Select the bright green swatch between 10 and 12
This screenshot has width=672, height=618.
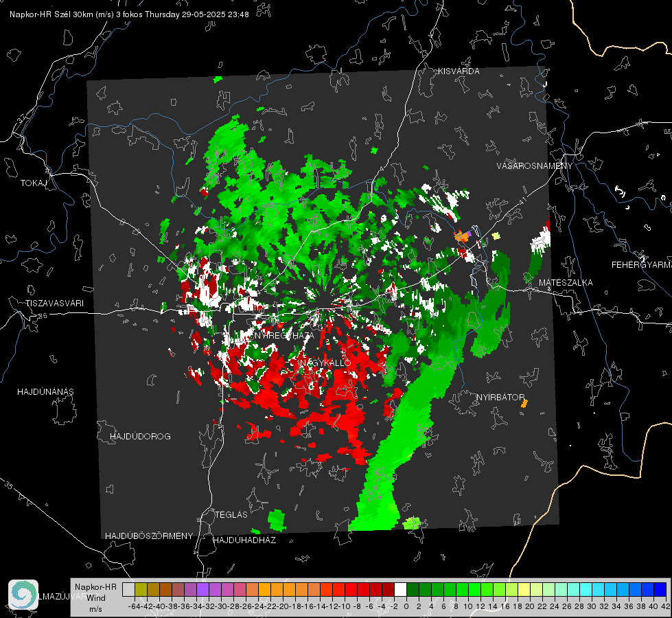(474, 589)
